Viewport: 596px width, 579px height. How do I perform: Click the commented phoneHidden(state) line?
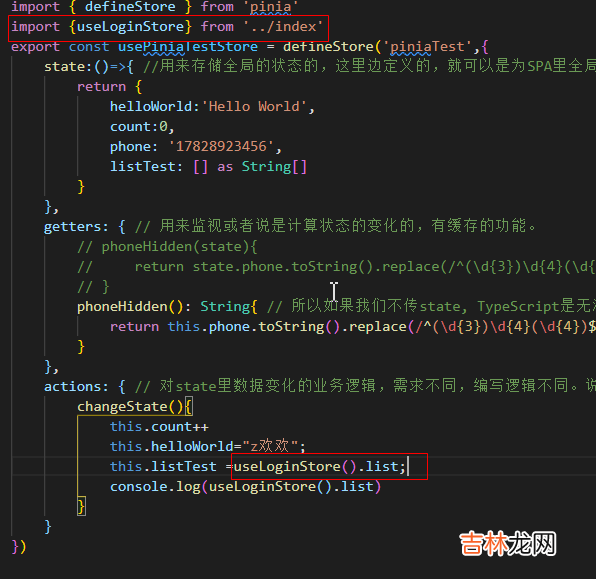pos(167,247)
